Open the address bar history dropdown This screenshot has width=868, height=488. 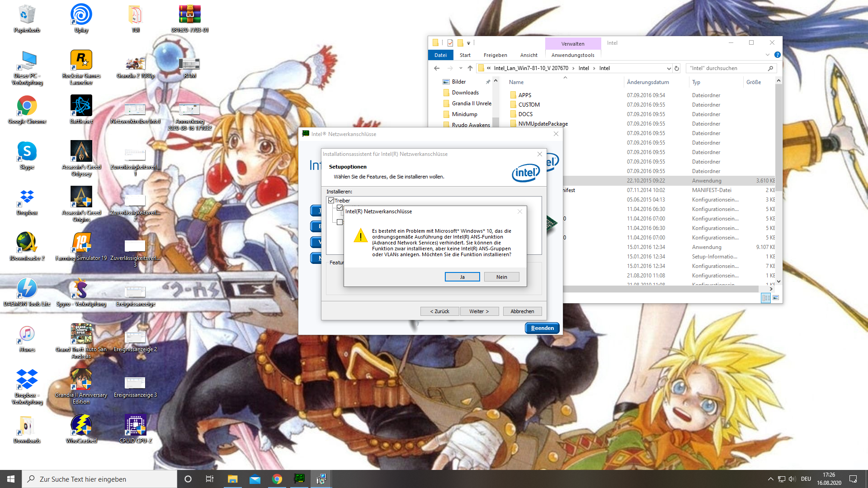(669, 68)
